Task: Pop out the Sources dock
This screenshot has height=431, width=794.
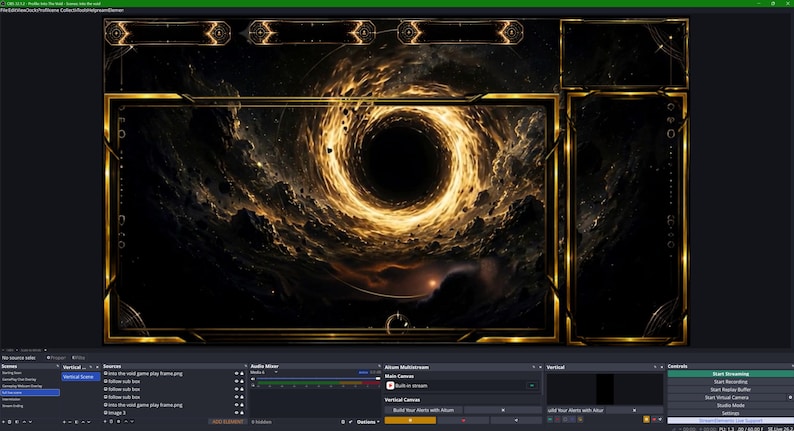Action: (x=246, y=366)
